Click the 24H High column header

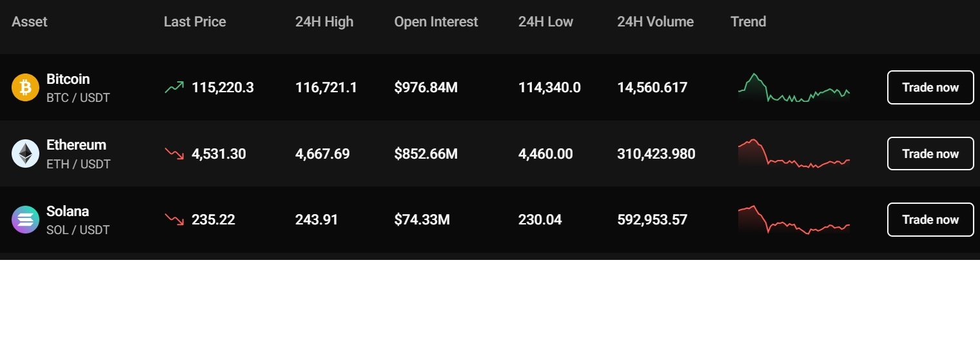click(324, 22)
